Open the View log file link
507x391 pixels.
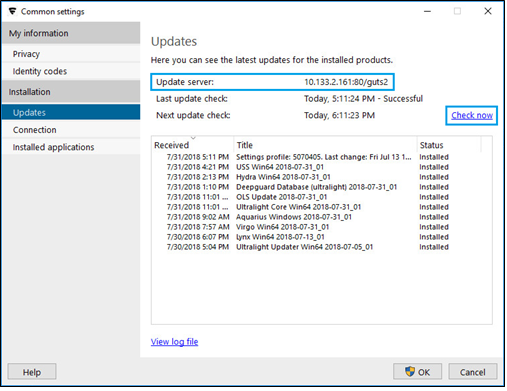pyautogui.click(x=174, y=342)
